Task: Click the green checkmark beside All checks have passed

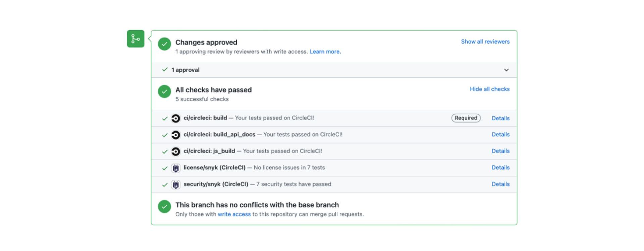Action: click(164, 91)
